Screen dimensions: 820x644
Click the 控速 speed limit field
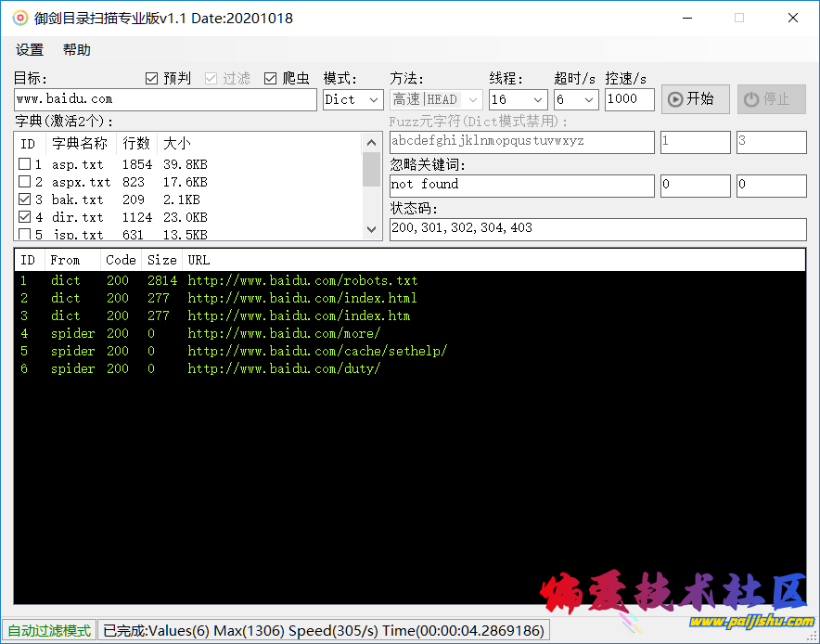click(629, 99)
